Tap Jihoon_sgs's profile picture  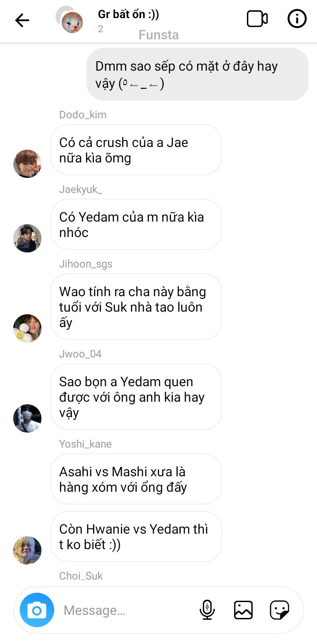(27, 328)
